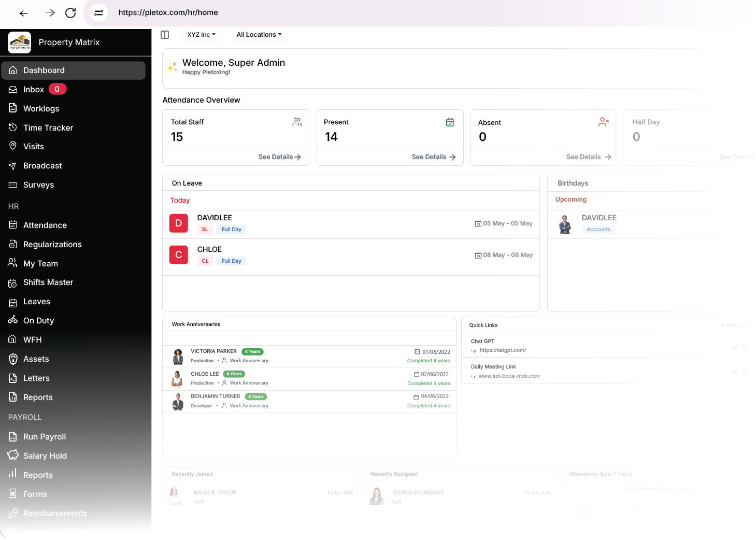The image size is (756, 540).
Task: Click the My Team sidebar icon
Action: (12, 263)
